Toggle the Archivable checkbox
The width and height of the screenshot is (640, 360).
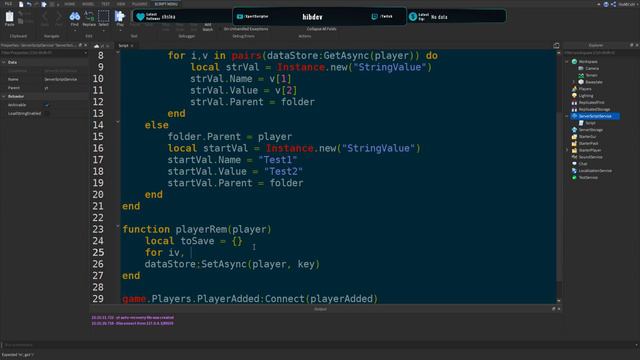(47, 105)
